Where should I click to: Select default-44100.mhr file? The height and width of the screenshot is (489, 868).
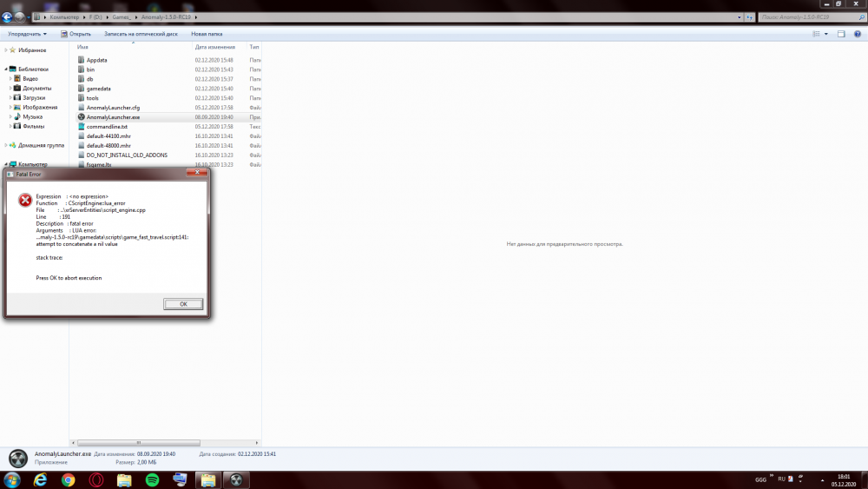108,136
